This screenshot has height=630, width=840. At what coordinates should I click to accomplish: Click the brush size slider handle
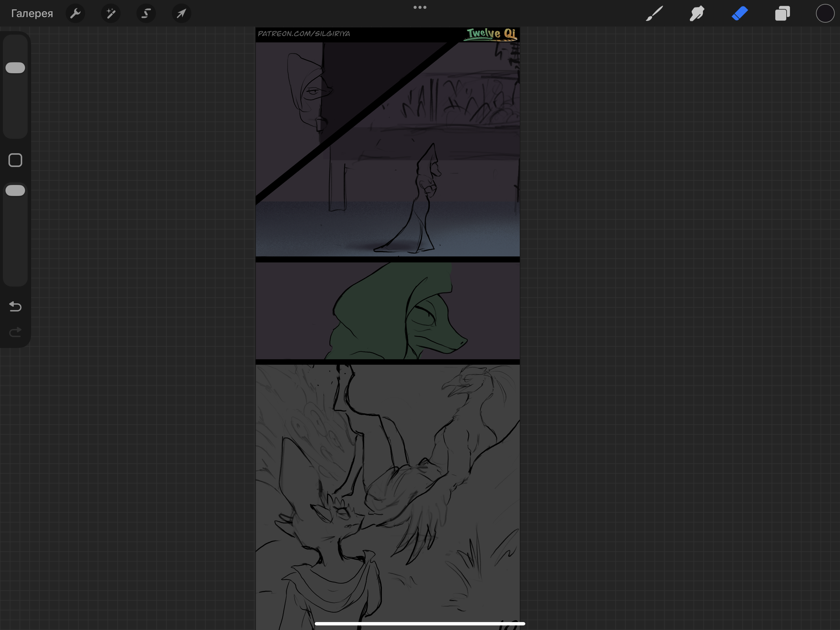pos(15,67)
